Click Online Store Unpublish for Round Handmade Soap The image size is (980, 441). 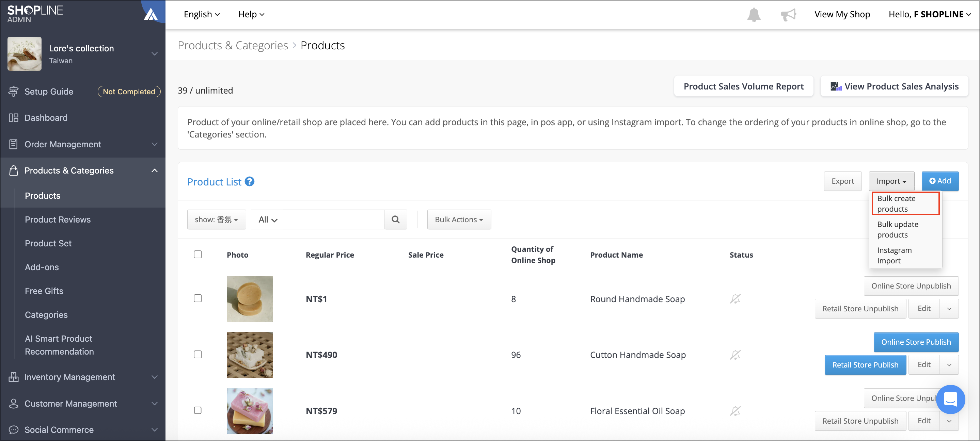click(911, 286)
